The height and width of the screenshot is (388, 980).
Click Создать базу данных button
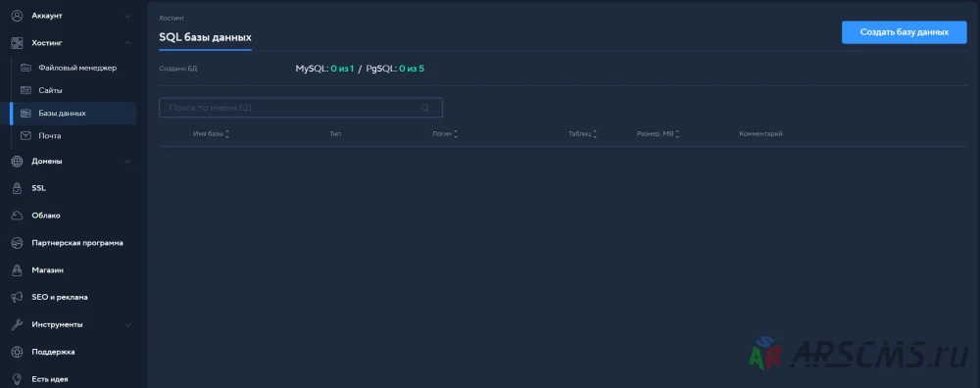(904, 32)
